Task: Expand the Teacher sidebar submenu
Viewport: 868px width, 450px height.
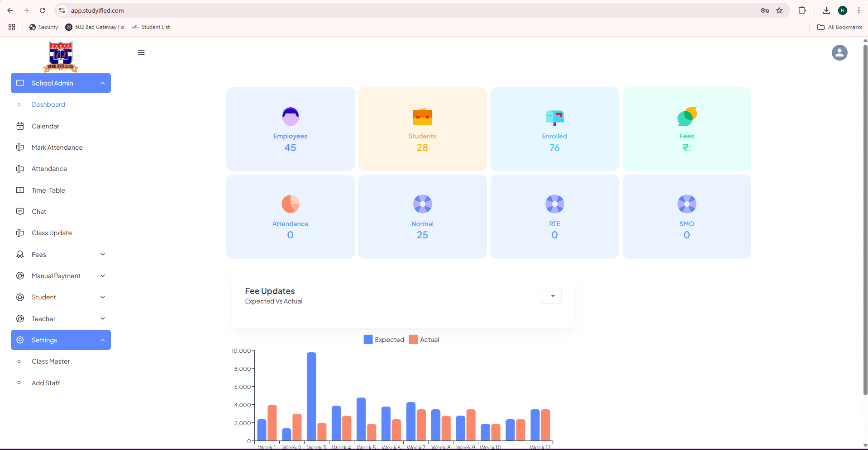Action: point(61,319)
